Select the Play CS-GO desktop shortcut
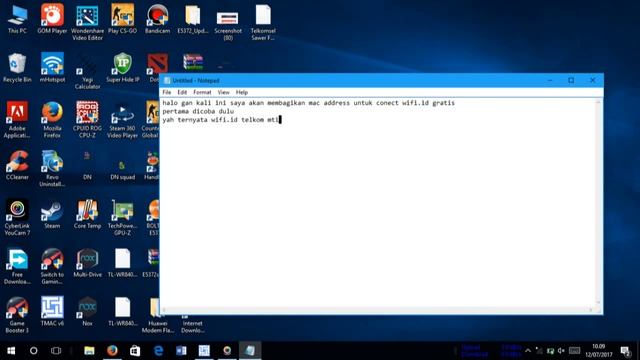The height and width of the screenshot is (360, 640). [122, 19]
